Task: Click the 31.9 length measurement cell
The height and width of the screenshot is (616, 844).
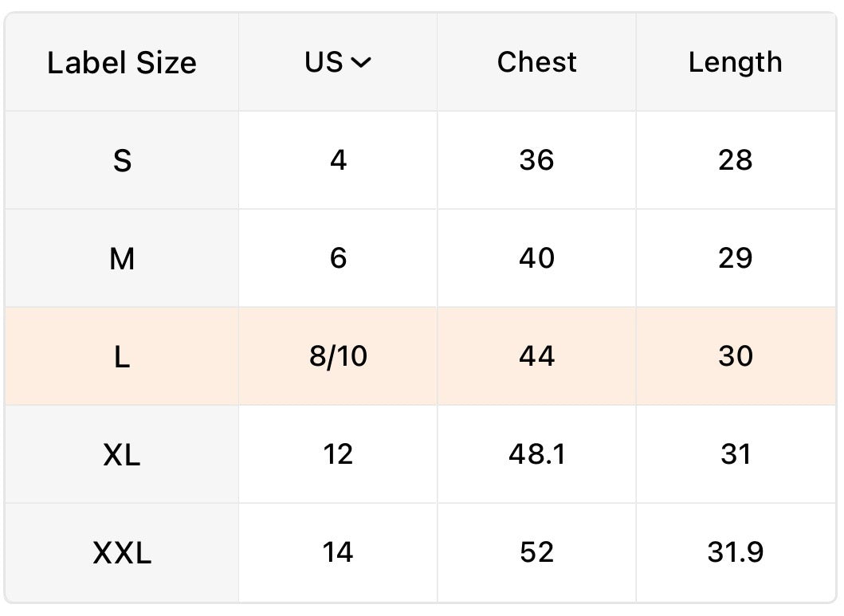Action: tap(736, 552)
